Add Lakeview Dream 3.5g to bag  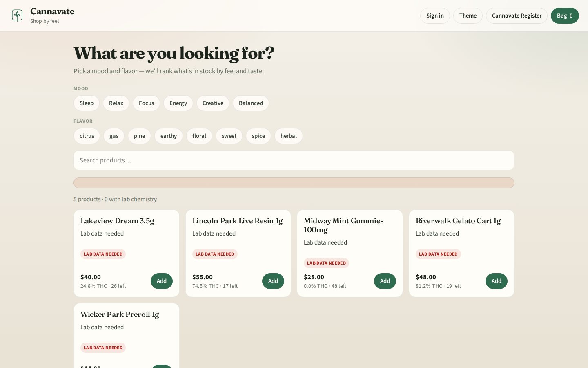(162, 281)
